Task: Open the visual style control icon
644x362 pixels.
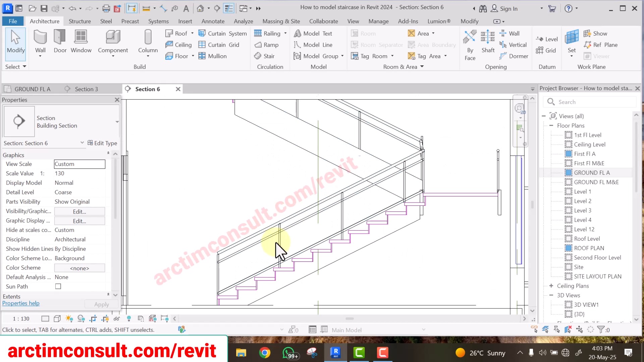Action: pyautogui.click(x=57, y=318)
